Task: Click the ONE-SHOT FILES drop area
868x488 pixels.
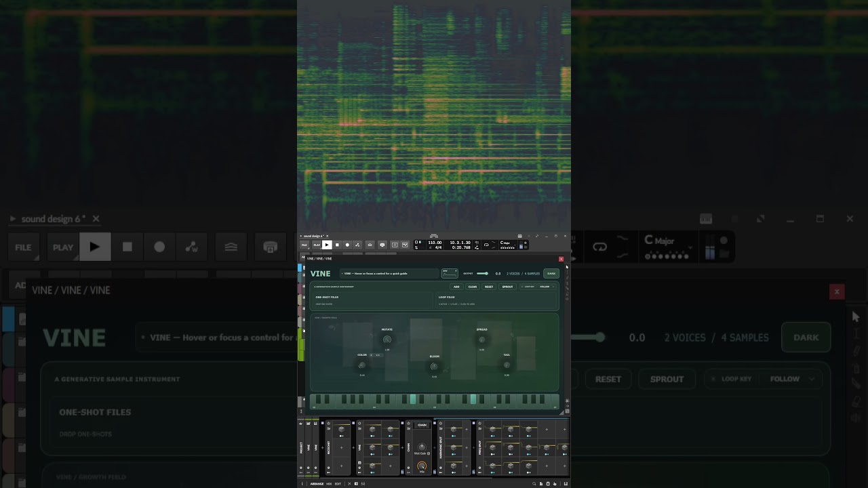Action: pyautogui.click(x=372, y=300)
